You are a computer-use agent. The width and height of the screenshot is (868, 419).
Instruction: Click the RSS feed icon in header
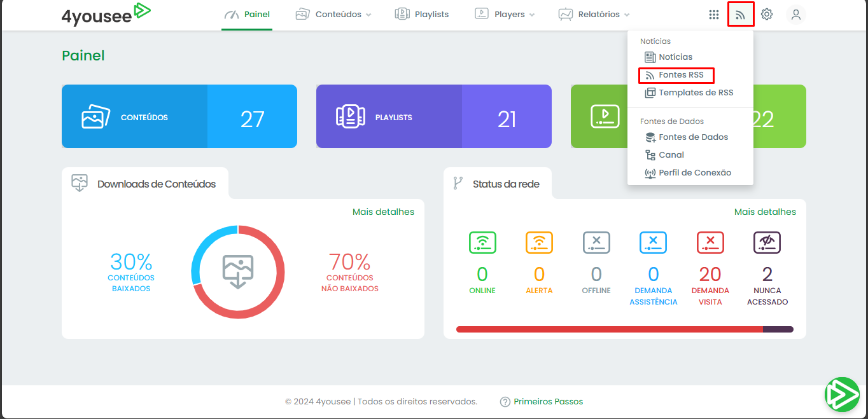(x=740, y=15)
